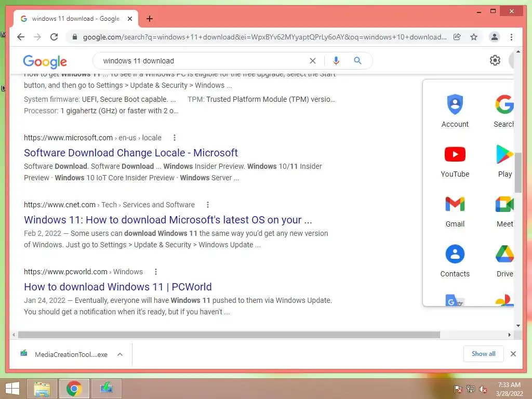
Task: Open the taskbar clock and date
Action: pyautogui.click(x=509, y=389)
